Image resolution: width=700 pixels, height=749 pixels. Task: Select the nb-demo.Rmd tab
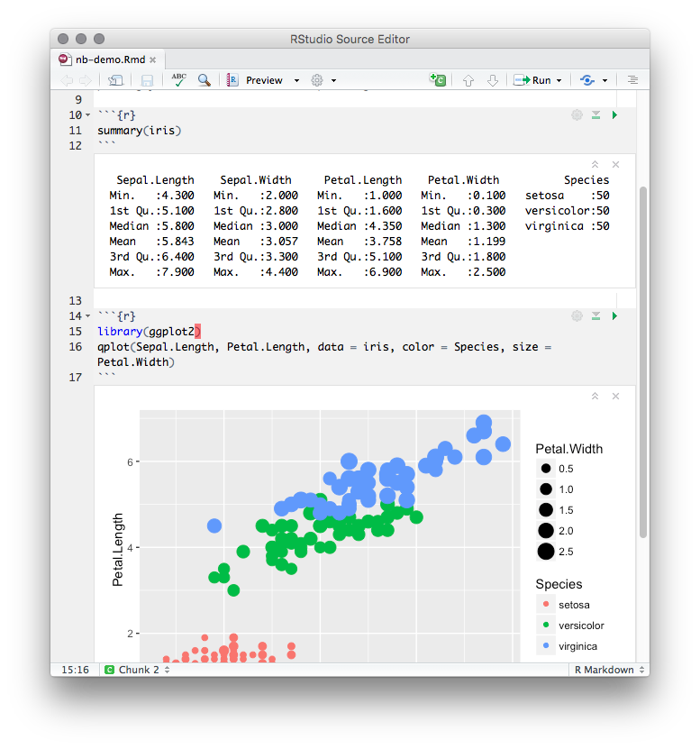point(110,59)
